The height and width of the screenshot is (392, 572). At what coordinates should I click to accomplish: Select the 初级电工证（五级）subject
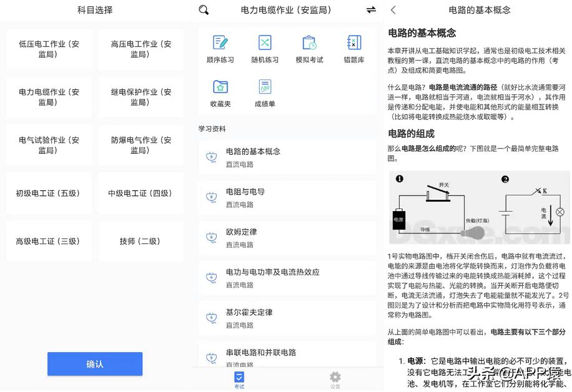click(49, 194)
